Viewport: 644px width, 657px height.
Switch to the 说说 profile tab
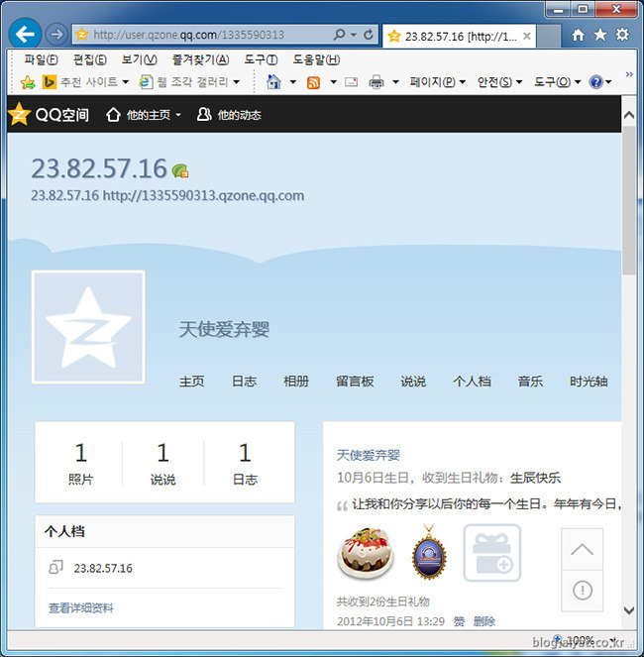click(413, 382)
